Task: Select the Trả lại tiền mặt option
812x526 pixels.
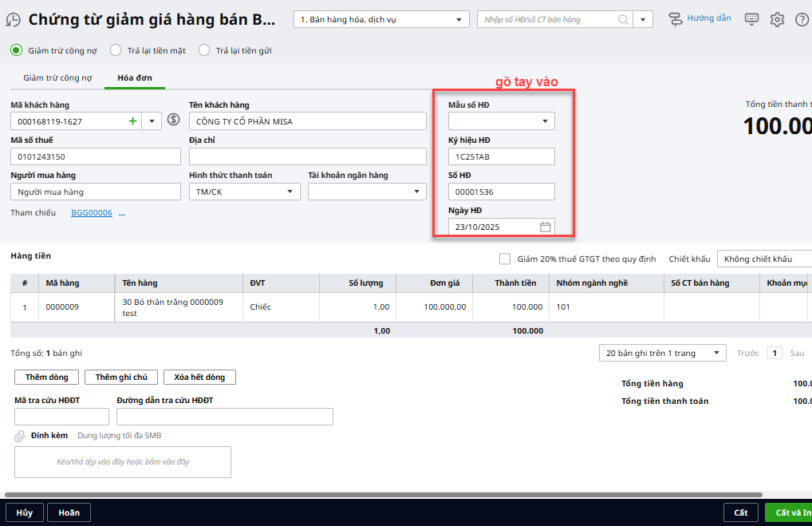Action: click(x=116, y=50)
